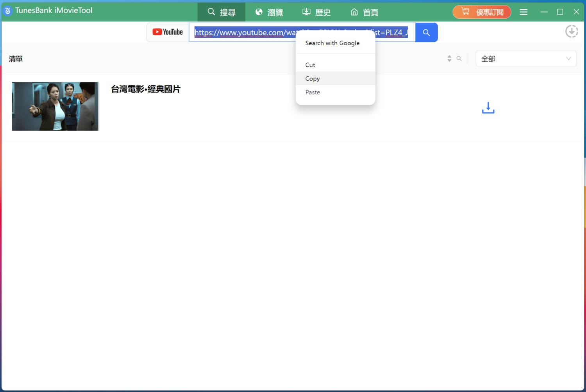Download the 台灣電影·經典國片 video
Viewport: 586px width, 392px height.
(488, 108)
